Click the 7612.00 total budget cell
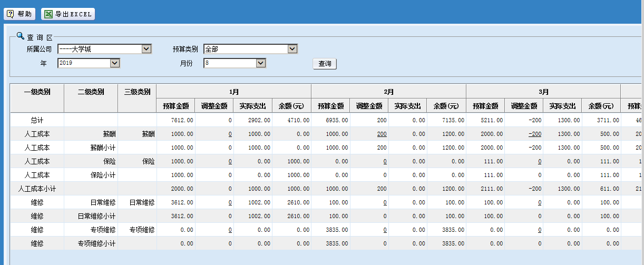The image size is (644, 265). pyautogui.click(x=176, y=120)
